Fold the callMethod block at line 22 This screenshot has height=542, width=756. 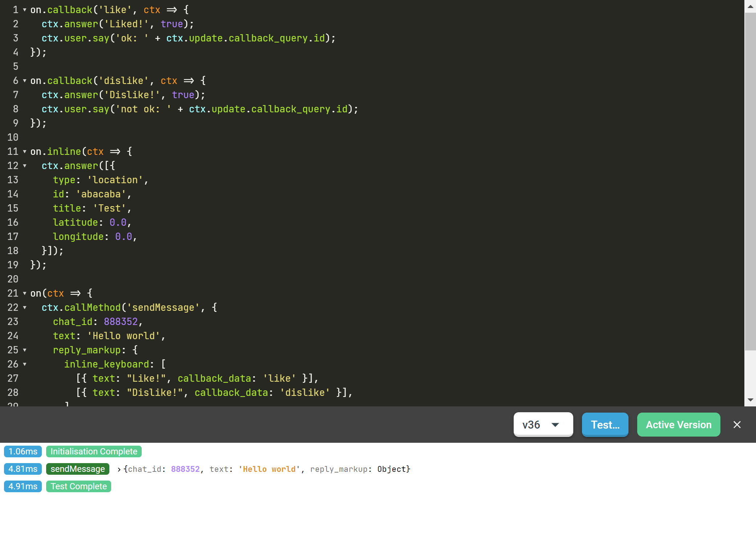pos(25,308)
